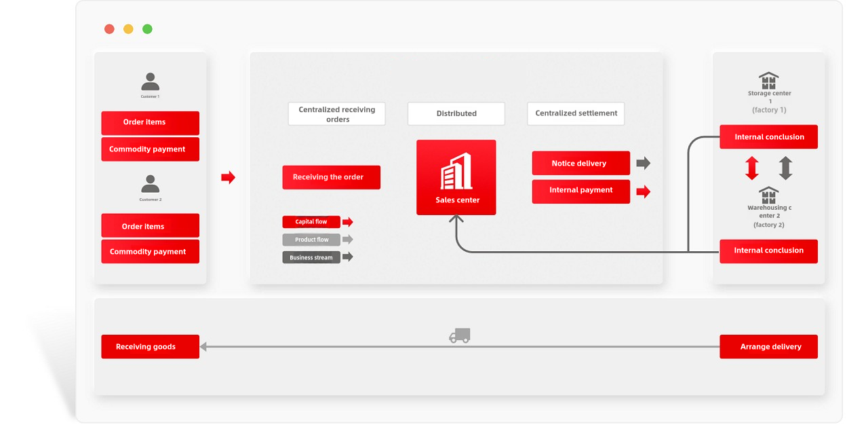The width and height of the screenshot is (868, 446).
Task: Click the Customer 2 person icon
Action: click(x=150, y=184)
